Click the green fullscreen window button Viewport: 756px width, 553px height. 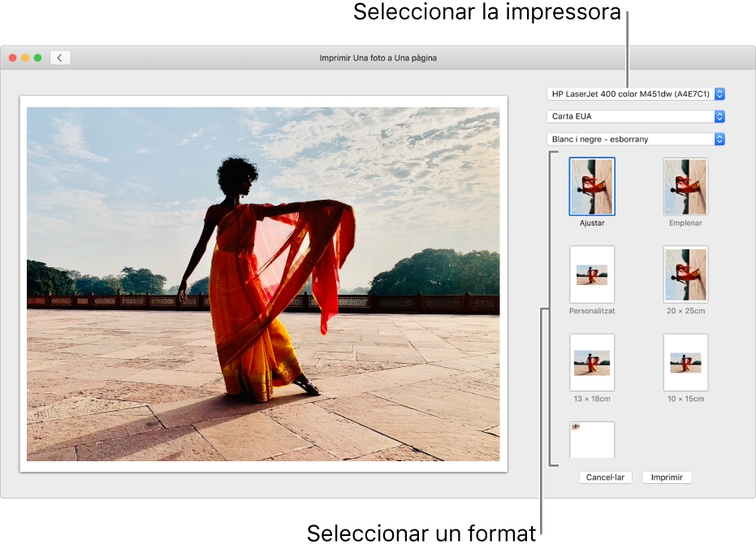37,58
